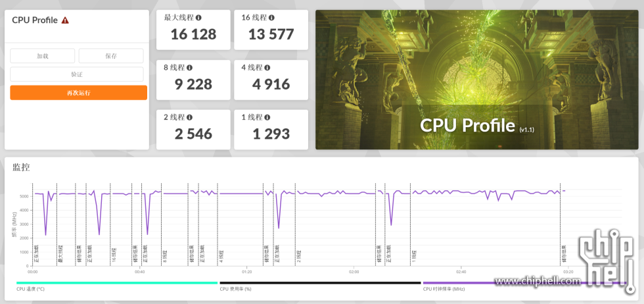644x304 pixels.
Task: Open info icon next to 2 线程
Action: click(x=189, y=118)
